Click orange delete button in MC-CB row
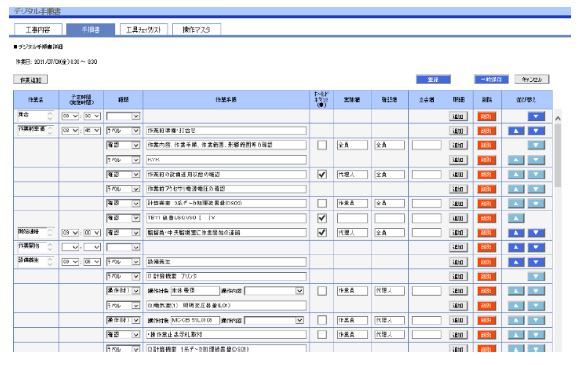Screen dimensions: 578x365 click(x=487, y=320)
